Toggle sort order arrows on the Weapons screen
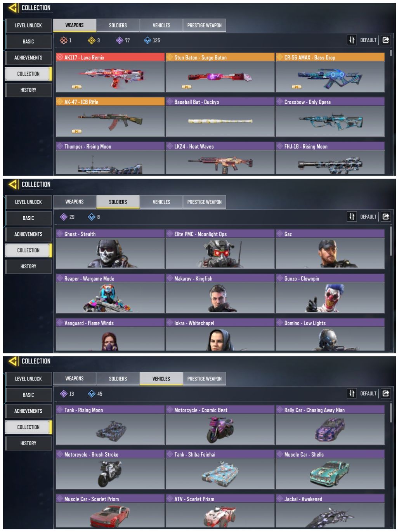 (x=352, y=40)
